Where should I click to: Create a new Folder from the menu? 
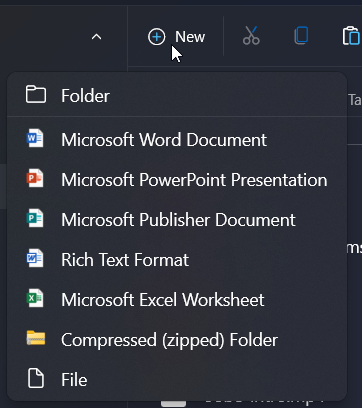coord(177,95)
